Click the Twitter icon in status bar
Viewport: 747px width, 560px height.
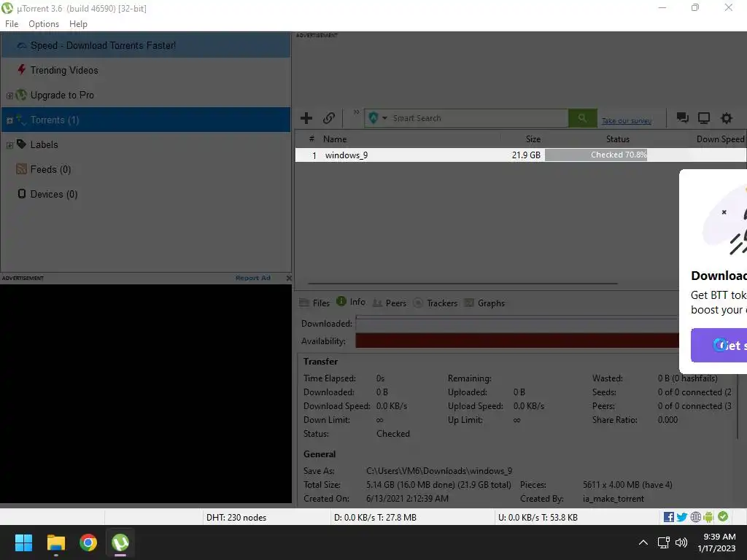click(682, 517)
